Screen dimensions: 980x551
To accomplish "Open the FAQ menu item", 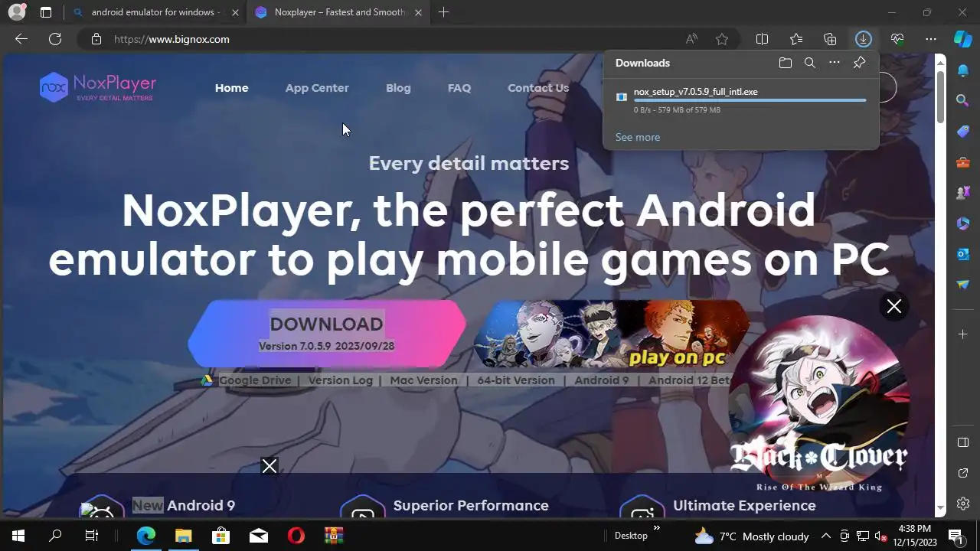I will (459, 88).
